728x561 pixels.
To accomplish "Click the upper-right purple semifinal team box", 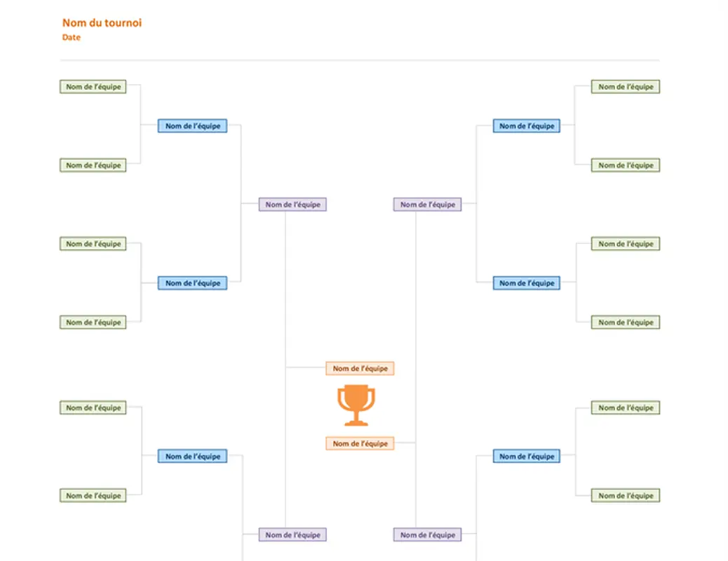I will pos(427,205).
